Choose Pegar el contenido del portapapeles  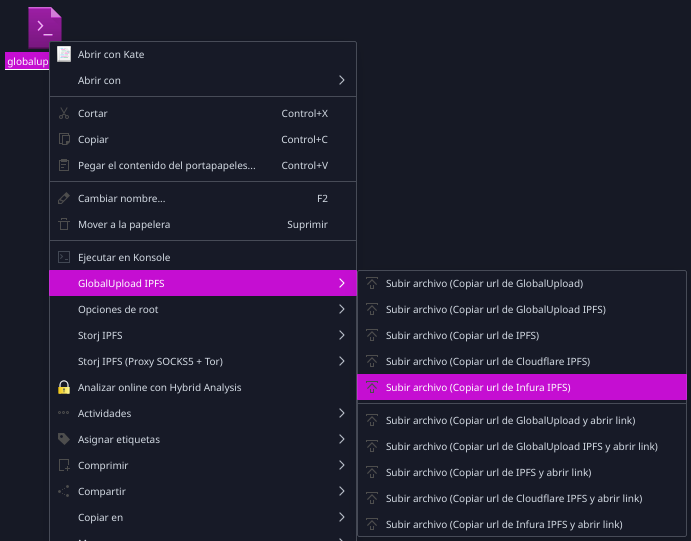coord(203,165)
